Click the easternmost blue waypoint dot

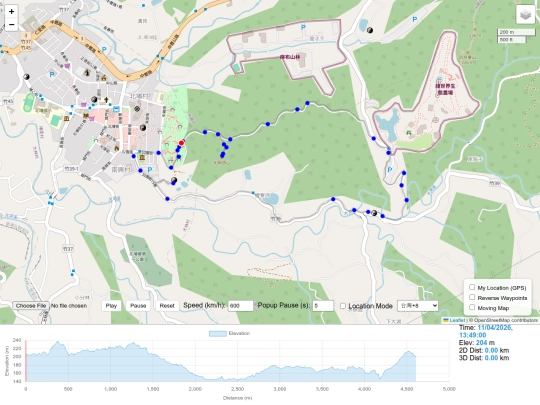(x=407, y=200)
